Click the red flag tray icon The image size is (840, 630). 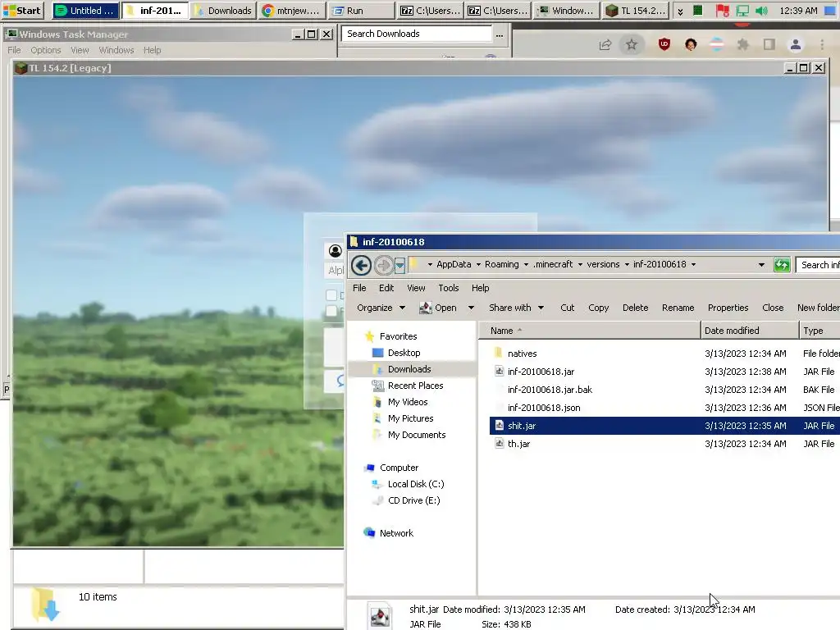tap(722, 11)
